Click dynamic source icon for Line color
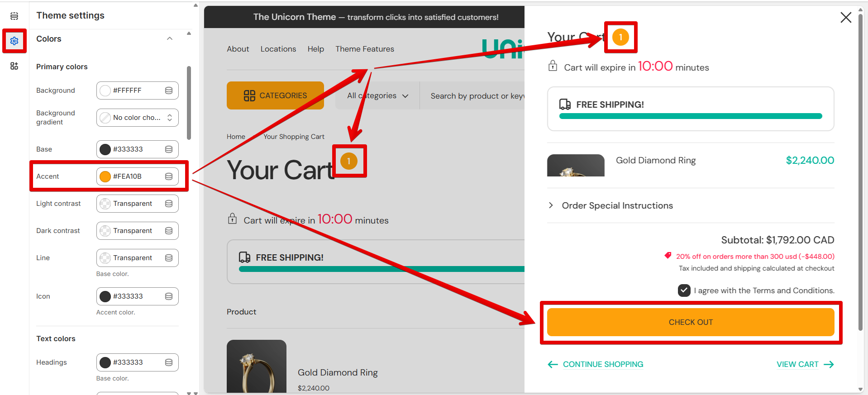This screenshot has height=395, width=868. point(169,258)
